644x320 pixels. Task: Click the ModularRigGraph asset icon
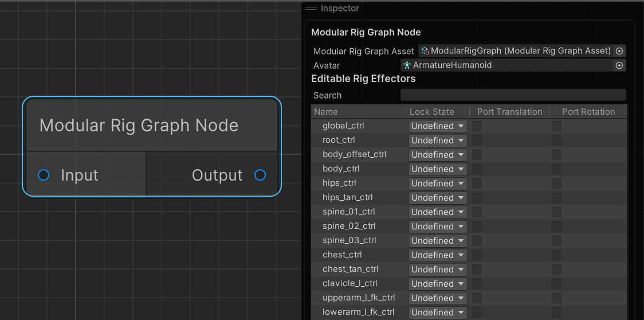click(x=425, y=51)
